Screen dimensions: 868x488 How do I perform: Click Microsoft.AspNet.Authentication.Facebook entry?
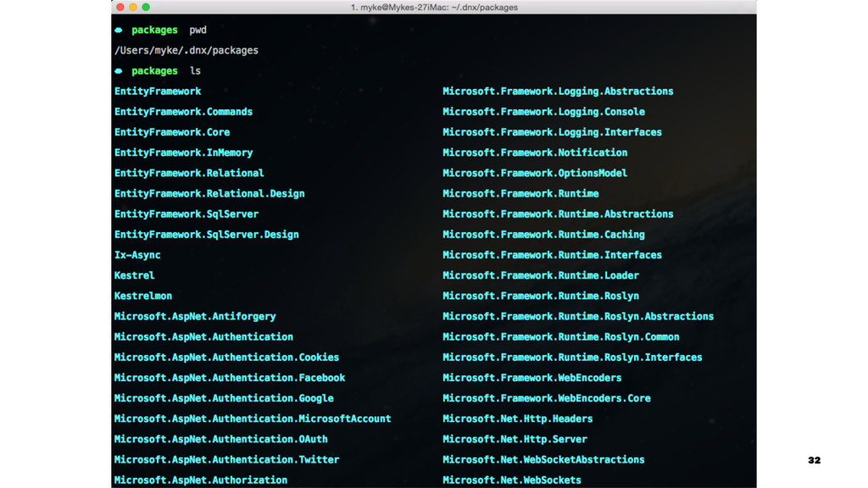(x=230, y=378)
